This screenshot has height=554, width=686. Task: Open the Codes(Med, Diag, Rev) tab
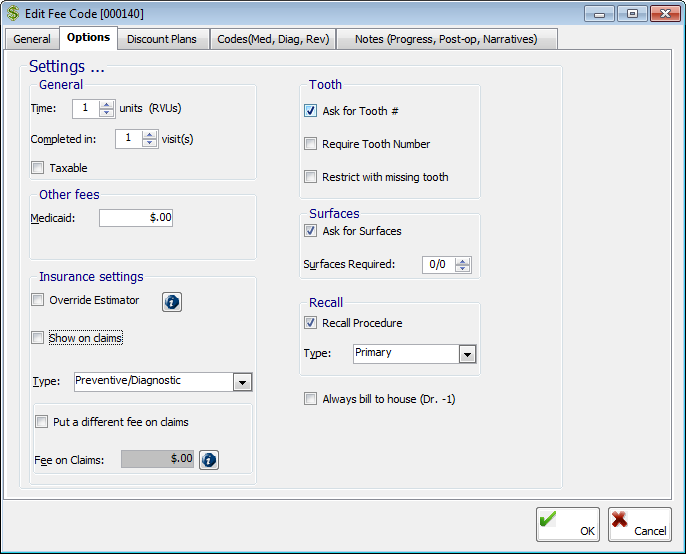[272, 39]
